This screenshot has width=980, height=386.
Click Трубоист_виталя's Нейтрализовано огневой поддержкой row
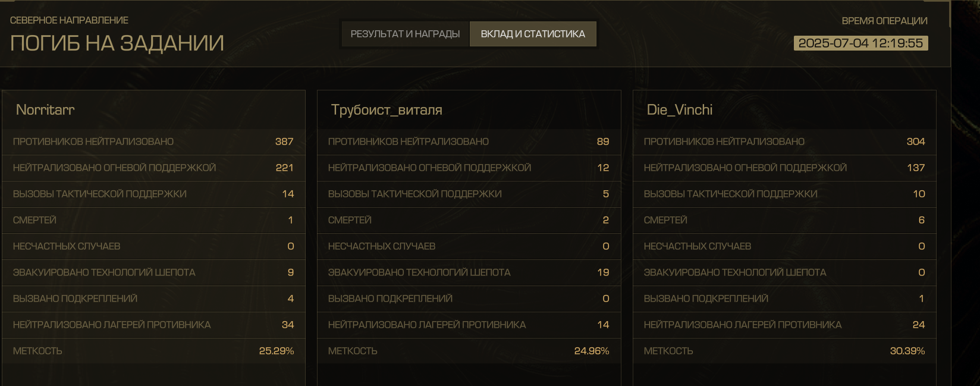pos(469,168)
